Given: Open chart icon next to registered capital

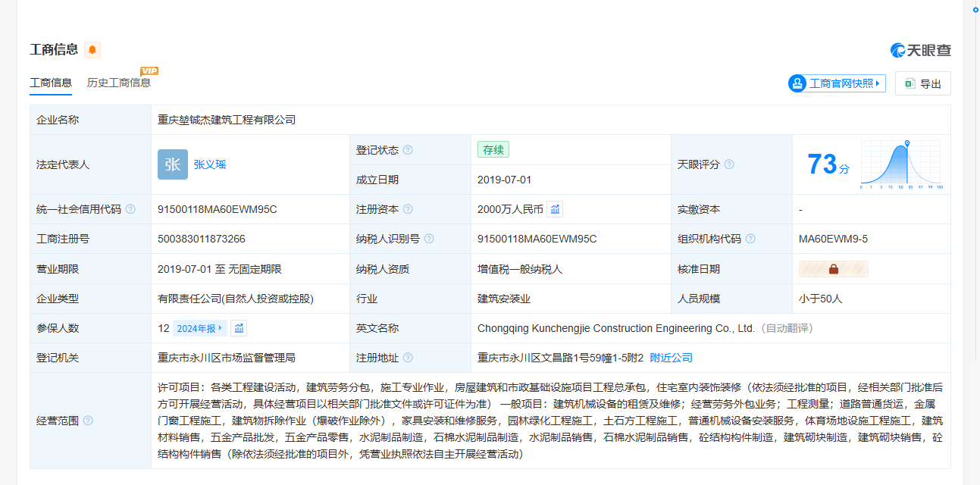Looking at the screenshot, I should point(555,209).
